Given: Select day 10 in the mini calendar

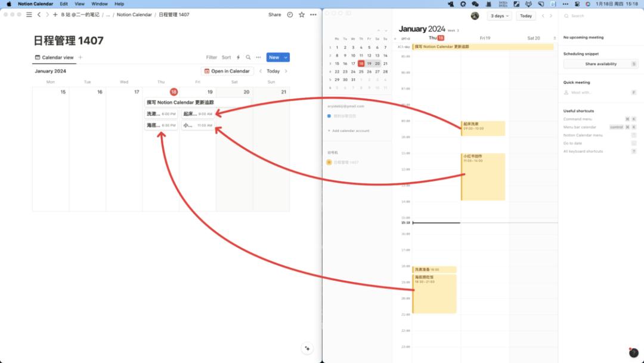Looking at the screenshot, I should coord(353,56).
